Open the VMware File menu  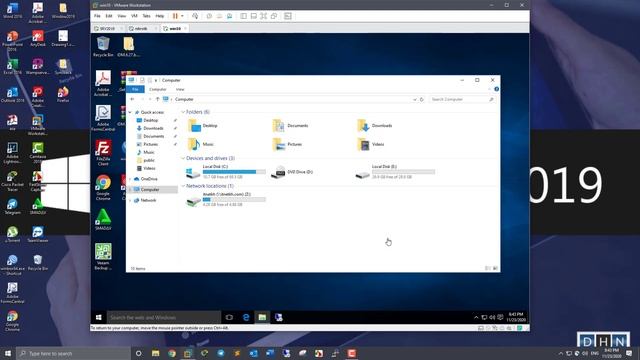[97, 16]
